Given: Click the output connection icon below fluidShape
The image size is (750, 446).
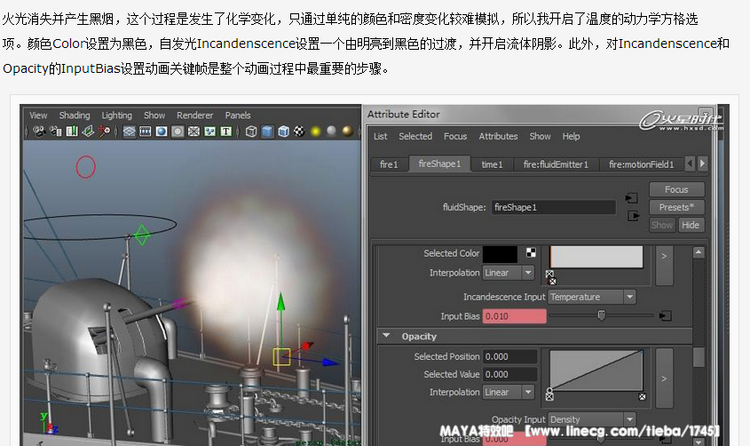Looking at the screenshot, I should (631, 215).
